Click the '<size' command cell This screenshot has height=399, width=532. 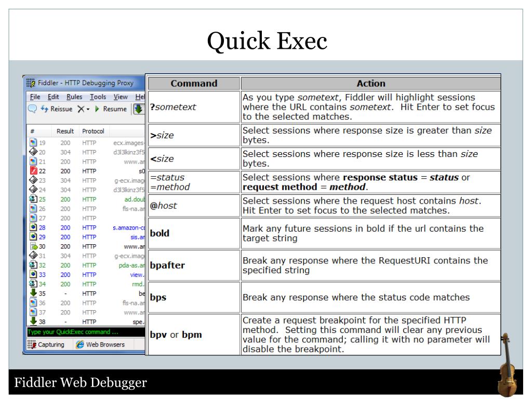coord(194,158)
